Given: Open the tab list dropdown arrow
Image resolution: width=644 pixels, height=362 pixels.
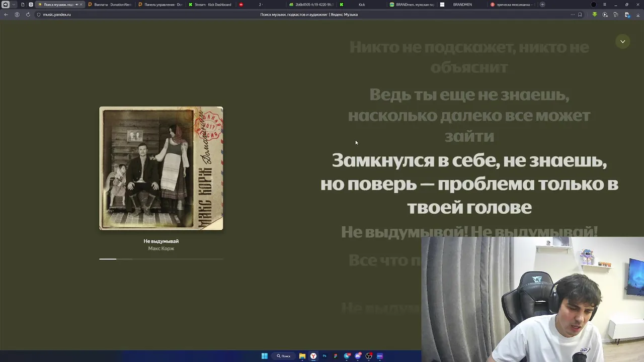Looking at the screenshot, I should 14,5.
